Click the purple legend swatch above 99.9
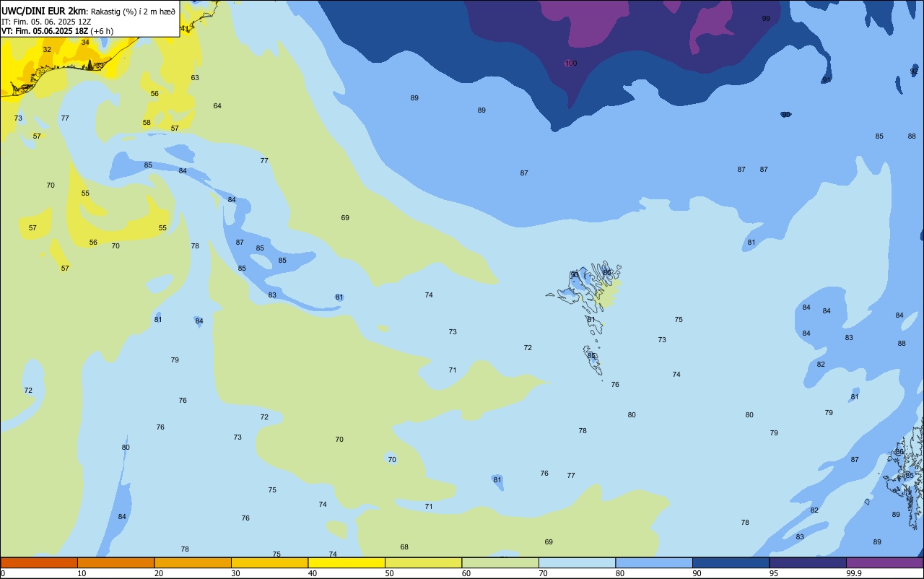The image size is (924, 579). tap(884, 562)
